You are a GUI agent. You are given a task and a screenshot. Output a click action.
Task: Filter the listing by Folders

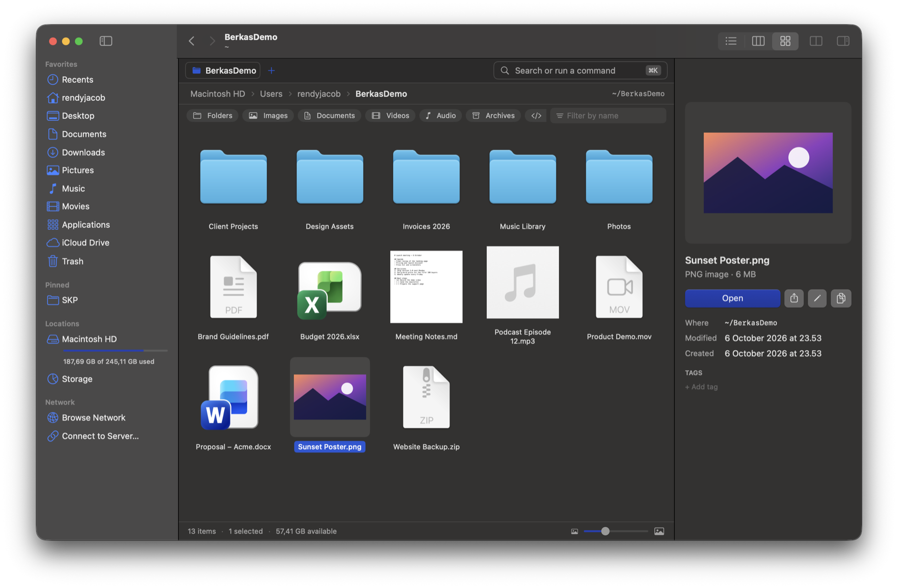(213, 116)
